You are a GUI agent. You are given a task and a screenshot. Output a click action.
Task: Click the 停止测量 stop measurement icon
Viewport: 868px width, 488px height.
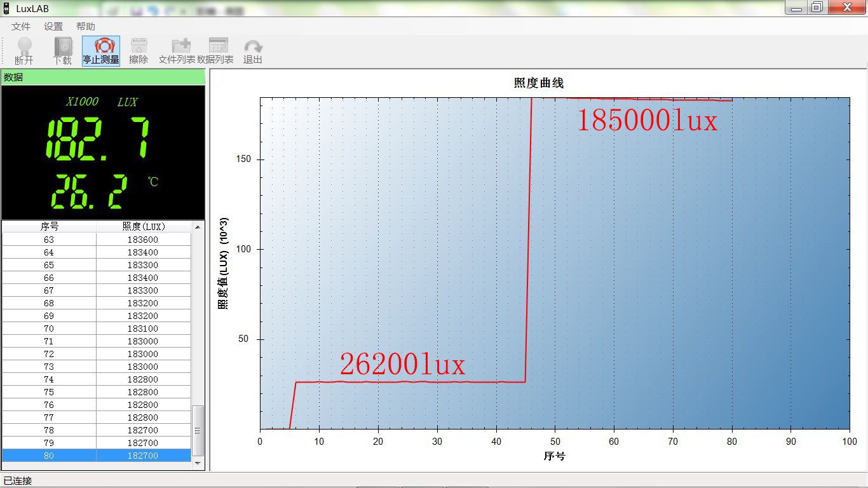click(x=101, y=51)
